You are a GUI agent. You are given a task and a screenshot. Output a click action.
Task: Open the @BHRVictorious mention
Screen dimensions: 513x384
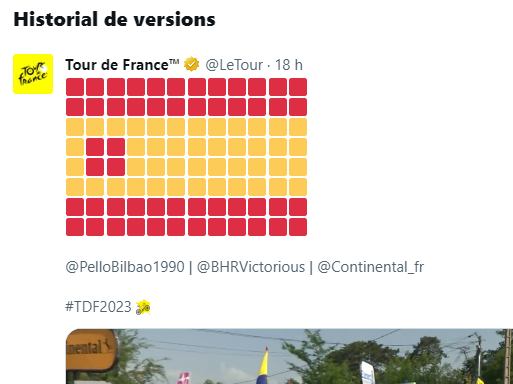pyautogui.click(x=251, y=267)
